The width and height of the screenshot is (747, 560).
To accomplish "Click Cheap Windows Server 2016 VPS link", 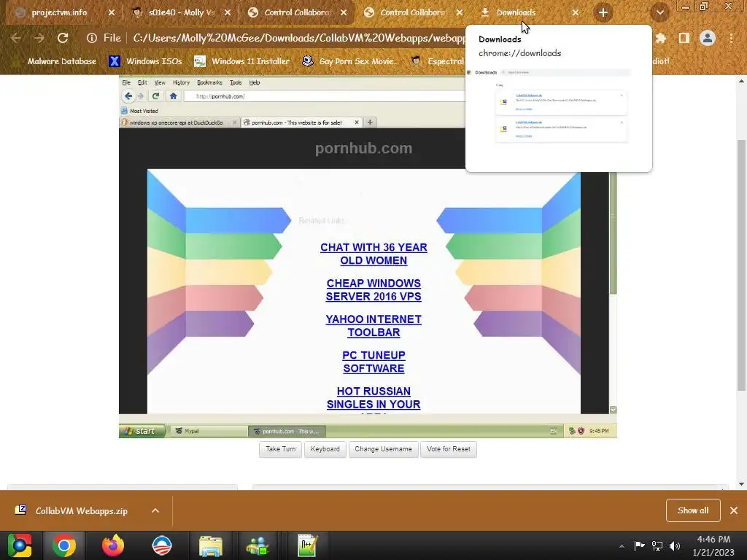I will [x=373, y=289].
